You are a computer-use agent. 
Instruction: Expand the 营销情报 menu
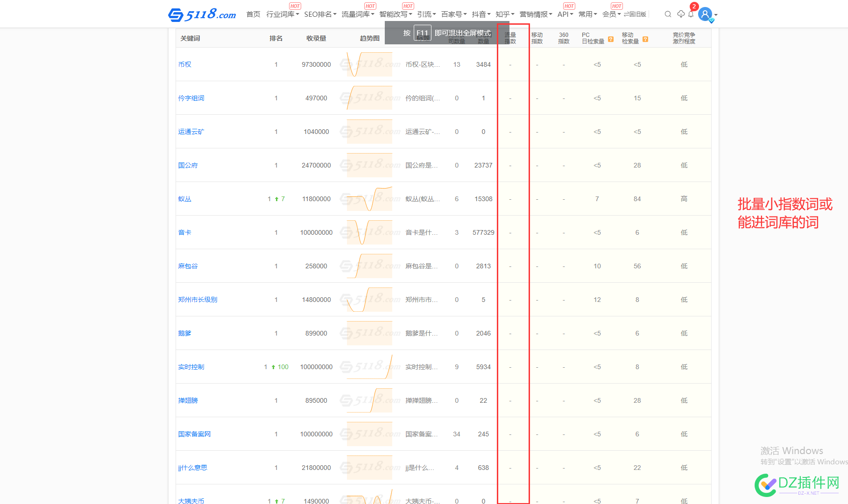(x=536, y=14)
